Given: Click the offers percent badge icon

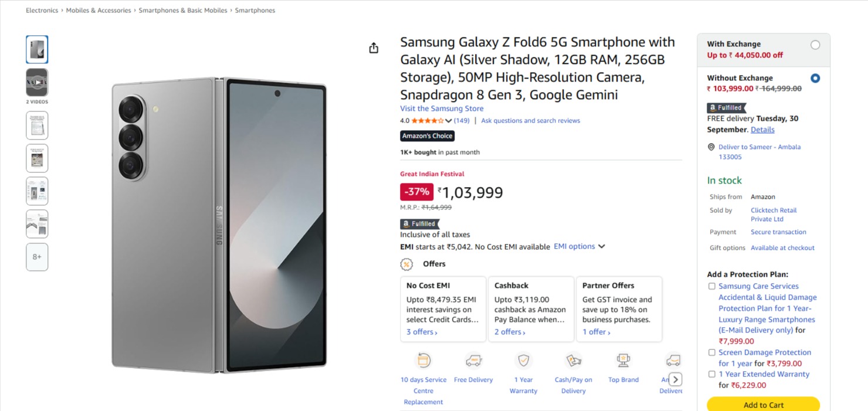Looking at the screenshot, I should click(x=406, y=264).
